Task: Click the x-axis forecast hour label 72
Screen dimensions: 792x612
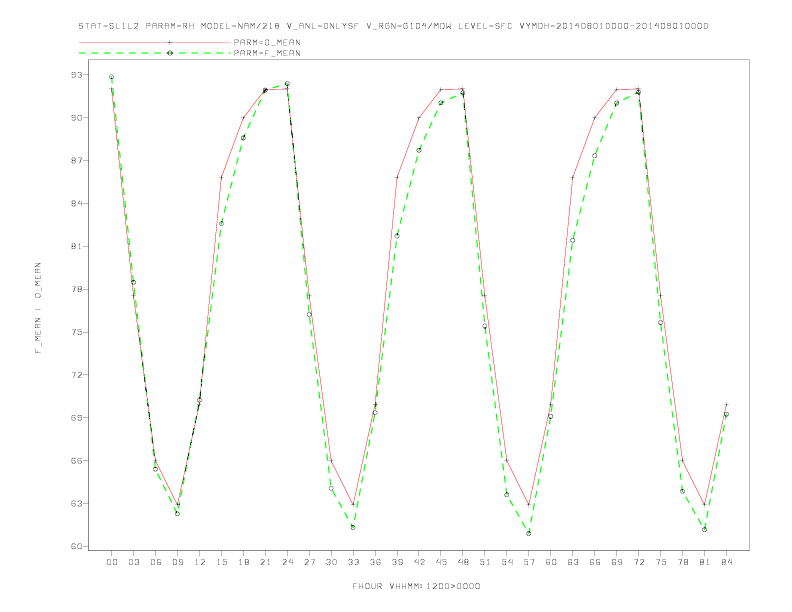Action: (638, 562)
